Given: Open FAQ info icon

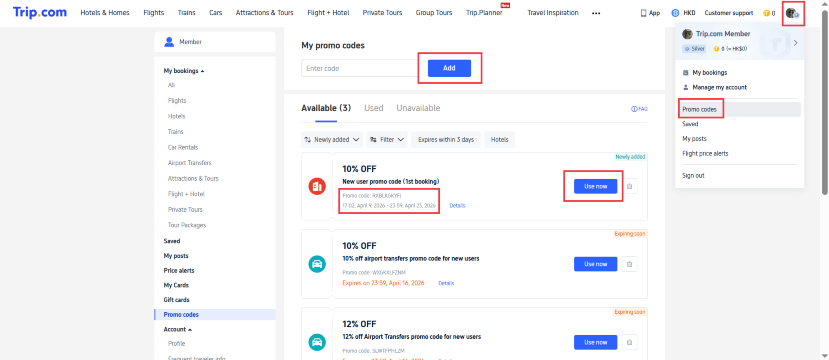Looking at the screenshot, I should coord(639,109).
